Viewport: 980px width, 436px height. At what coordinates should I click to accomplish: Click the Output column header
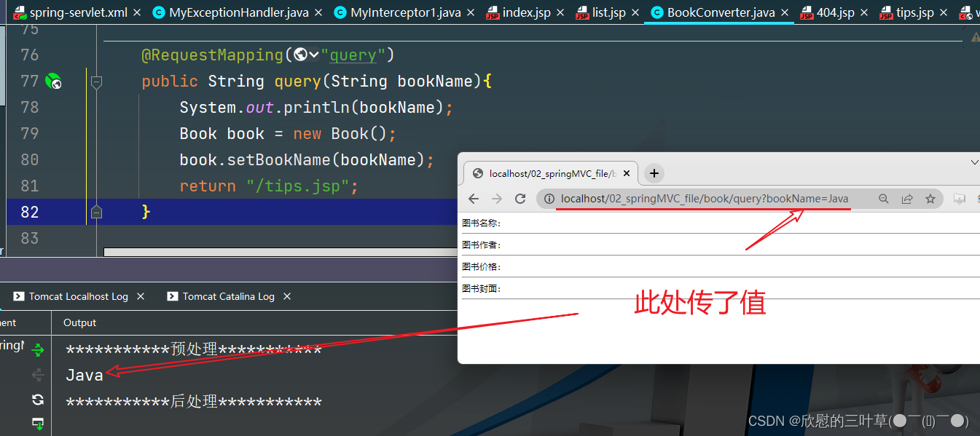[x=80, y=322]
